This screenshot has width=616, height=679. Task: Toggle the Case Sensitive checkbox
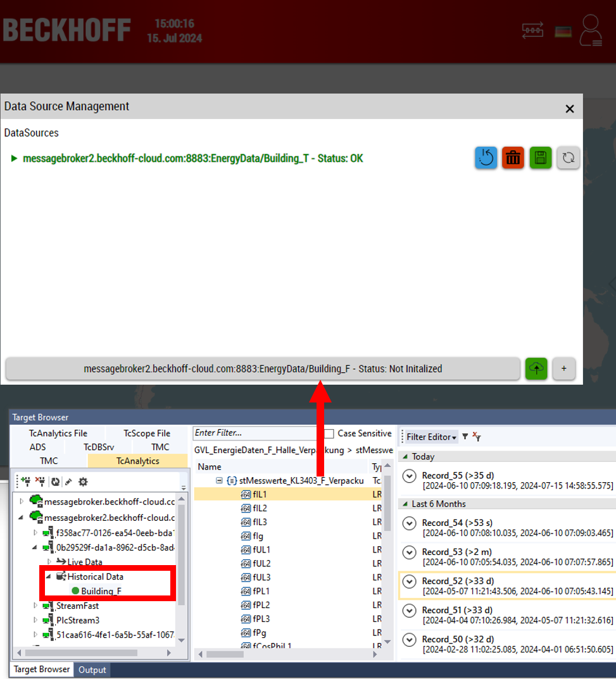click(x=329, y=433)
